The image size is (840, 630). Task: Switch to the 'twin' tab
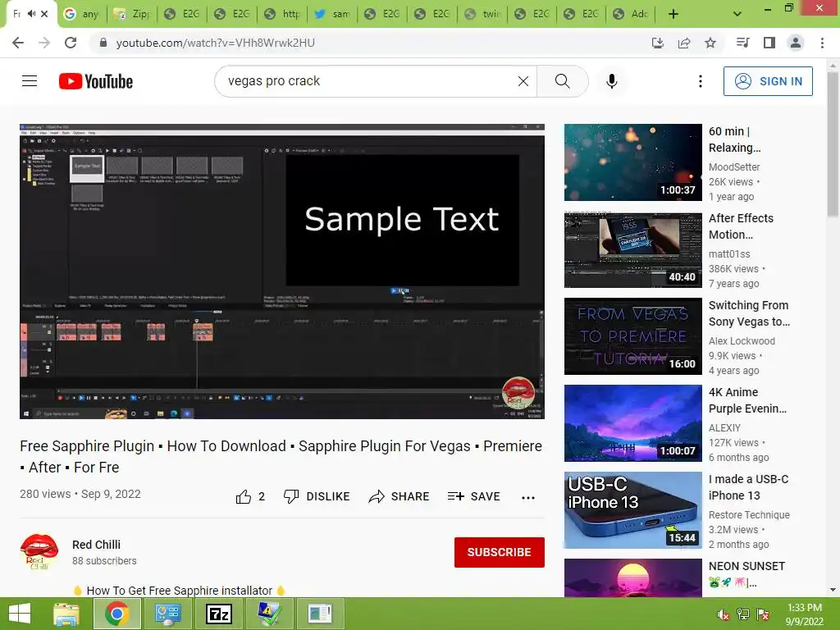click(482, 14)
